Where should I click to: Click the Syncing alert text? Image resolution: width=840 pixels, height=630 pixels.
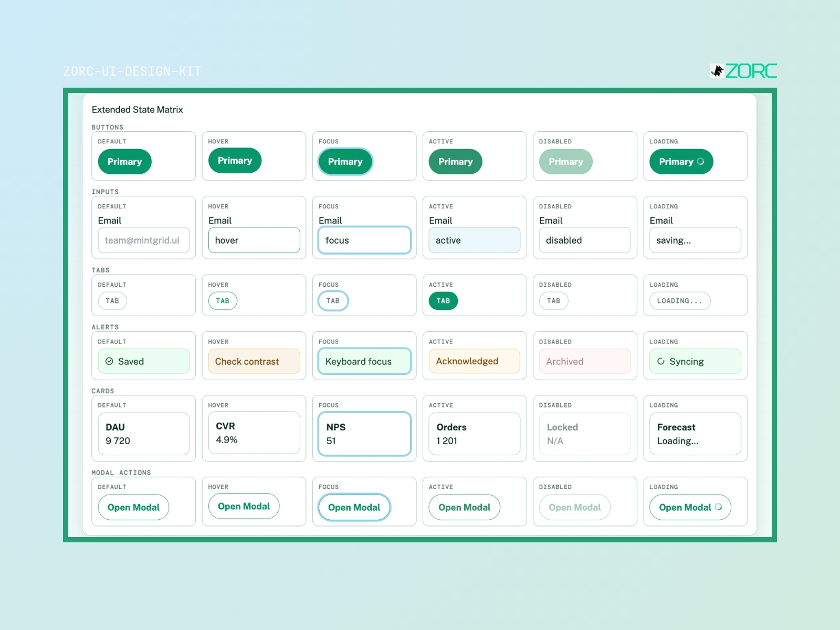[687, 361]
